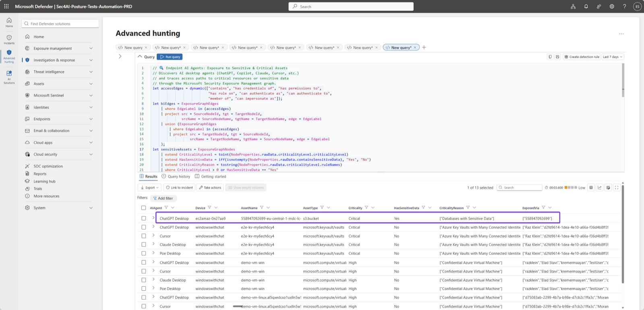Viewport: 644px width, 310px height.
Task: Add a new query tab with plus icon
Action: [424, 48]
